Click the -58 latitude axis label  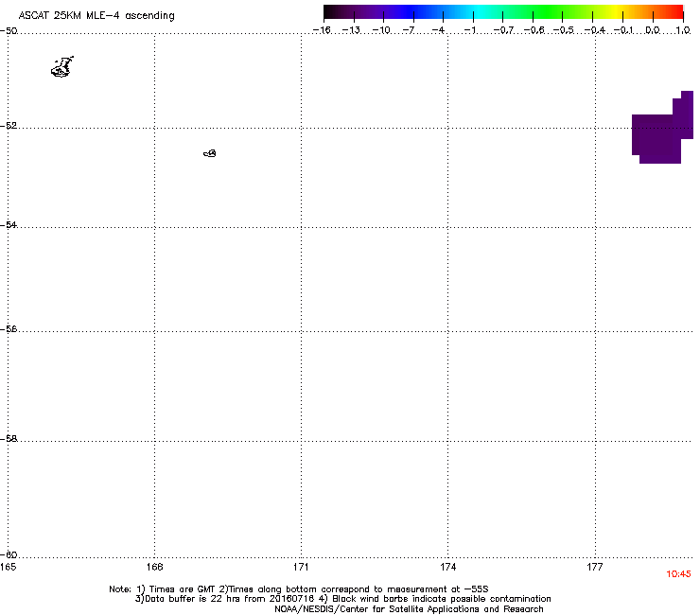9,439
